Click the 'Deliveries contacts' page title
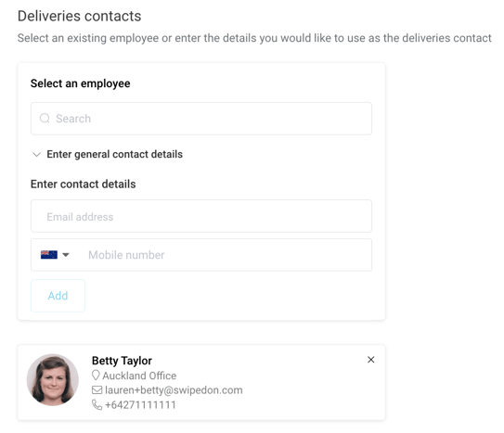The image size is (504, 433). tap(80, 16)
